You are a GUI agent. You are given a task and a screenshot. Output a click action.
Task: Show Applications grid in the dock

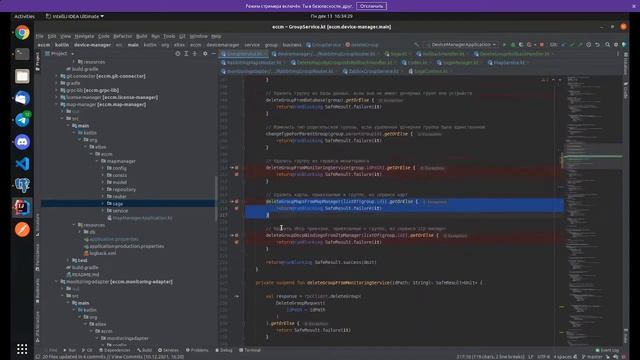(x=22, y=349)
